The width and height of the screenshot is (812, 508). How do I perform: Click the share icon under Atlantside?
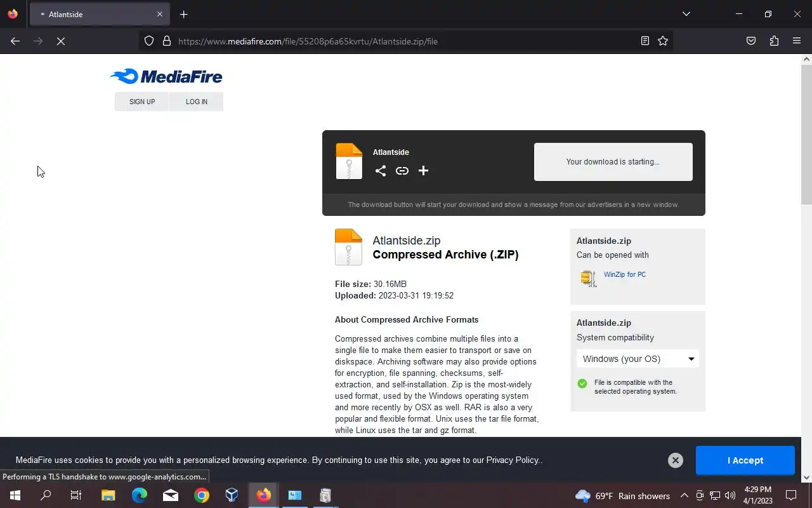coord(380,171)
